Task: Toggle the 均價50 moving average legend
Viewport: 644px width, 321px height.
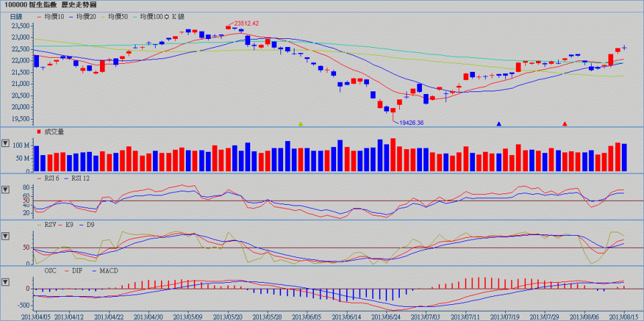Action: click(x=115, y=15)
